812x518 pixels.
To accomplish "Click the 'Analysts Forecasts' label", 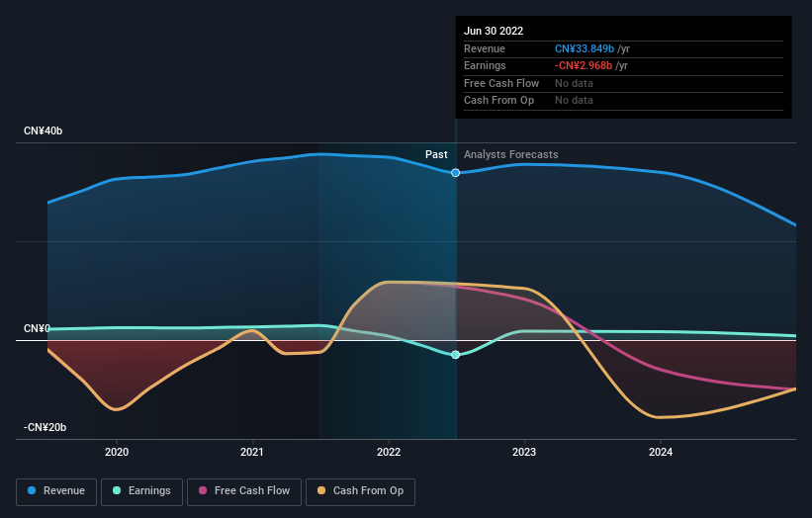I will 511,154.
